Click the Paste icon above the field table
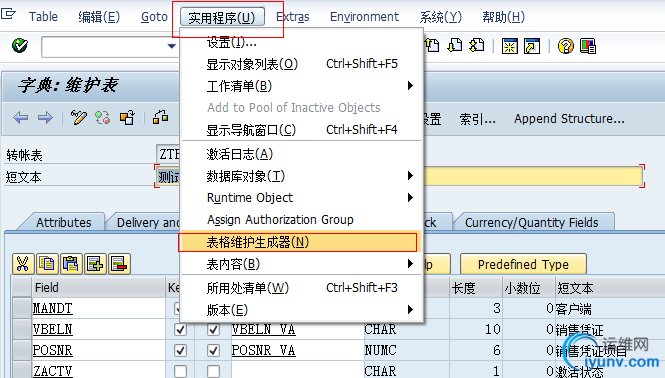Viewport: 665px width, 378px height. (71, 264)
